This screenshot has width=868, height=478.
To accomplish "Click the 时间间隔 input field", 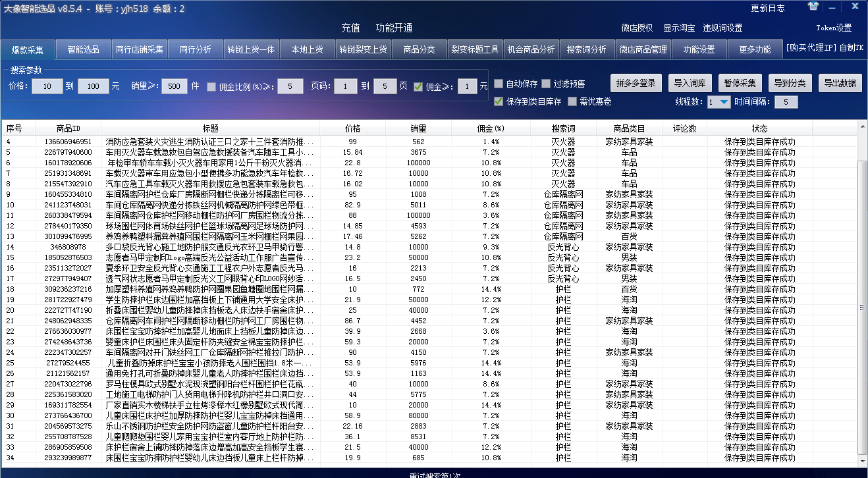I will 786,101.
